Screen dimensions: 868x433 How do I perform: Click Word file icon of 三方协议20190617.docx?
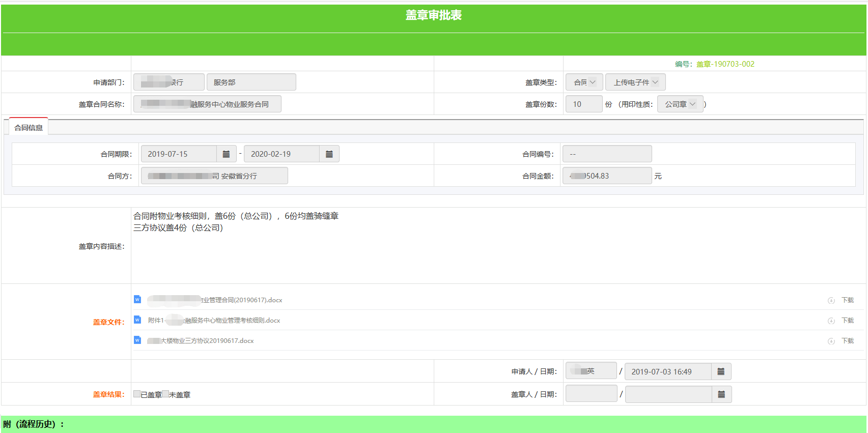[137, 340]
